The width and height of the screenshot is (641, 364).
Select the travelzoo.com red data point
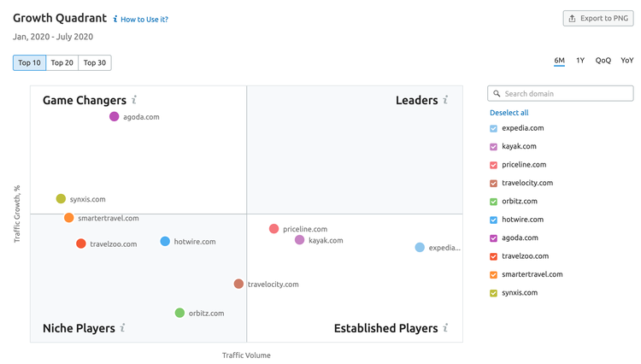coord(81,244)
